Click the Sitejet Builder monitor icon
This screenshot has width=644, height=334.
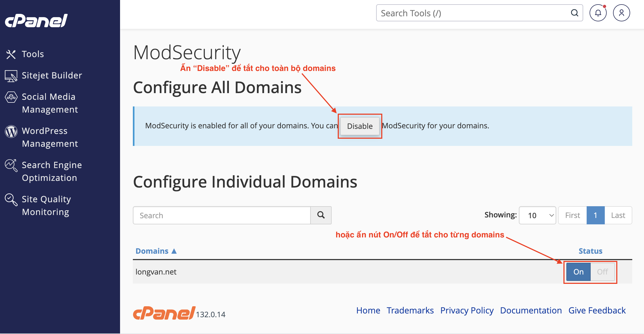pos(11,76)
